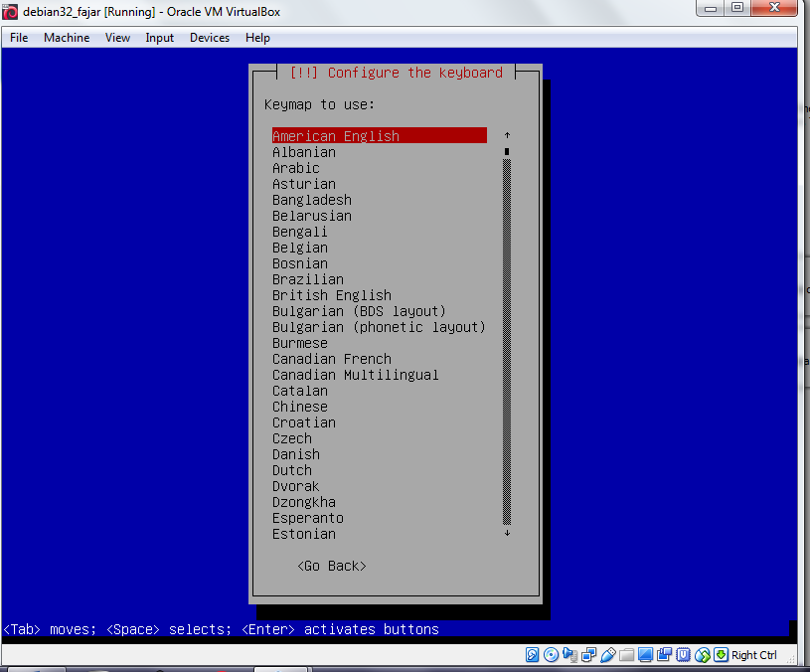Select British English keymap
Image resolution: width=810 pixels, height=672 pixels.
click(x=332, y=295)
